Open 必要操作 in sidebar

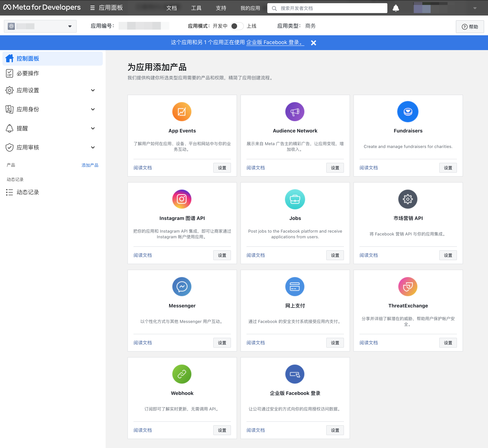tap(28, 73)
